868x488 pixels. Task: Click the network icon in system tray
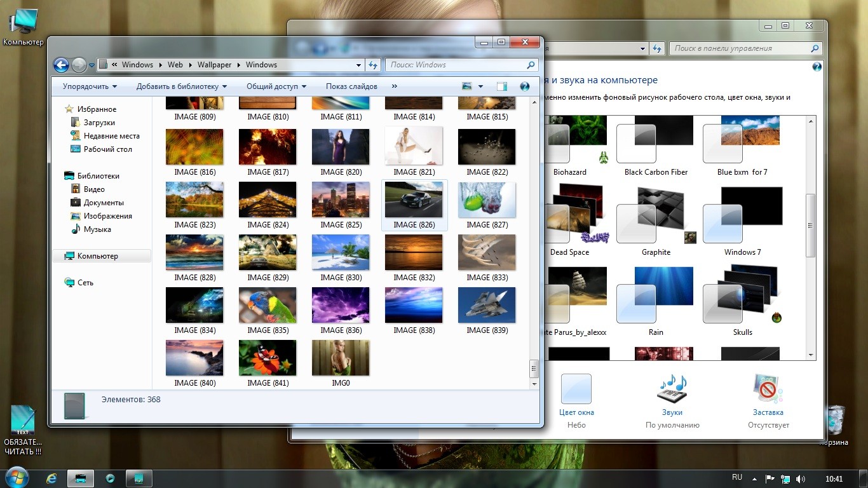(786, 479)
